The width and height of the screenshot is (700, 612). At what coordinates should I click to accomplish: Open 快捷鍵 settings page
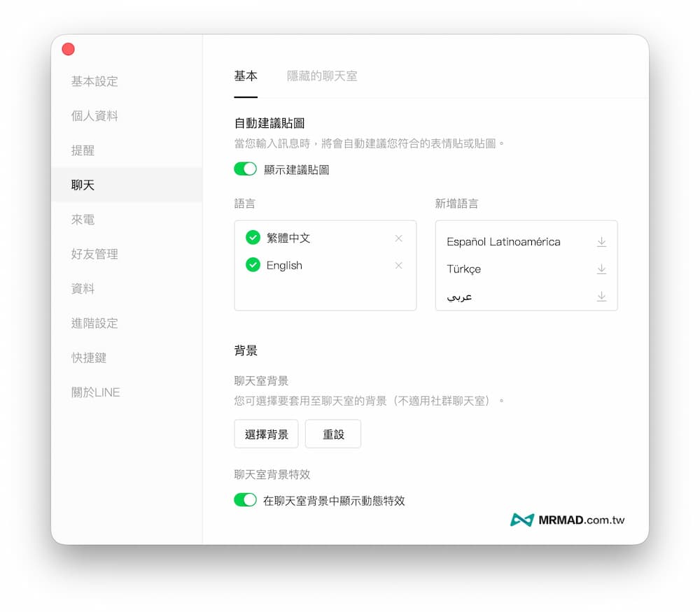click(89, 358)
